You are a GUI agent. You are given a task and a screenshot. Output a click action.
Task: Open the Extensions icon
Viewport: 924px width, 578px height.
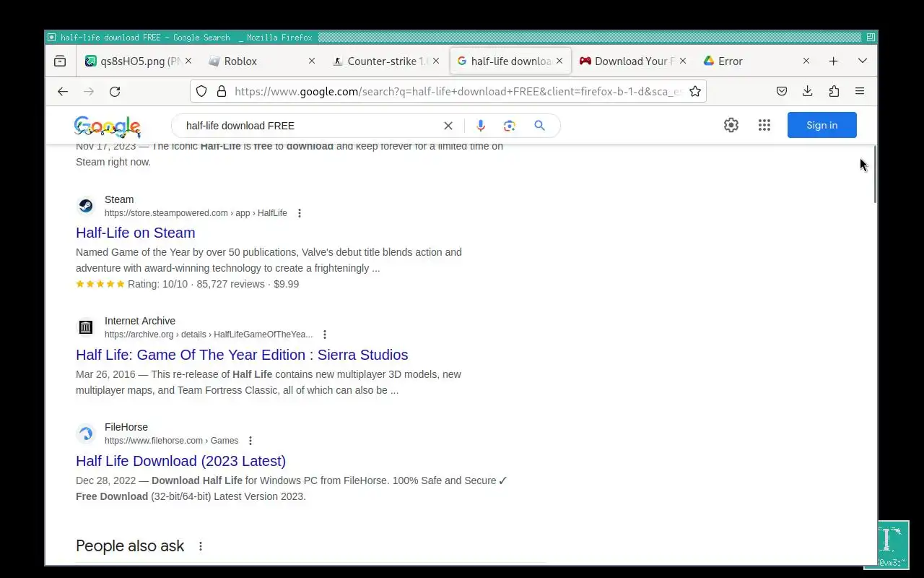pyautogui.click(x=834, y=91)
